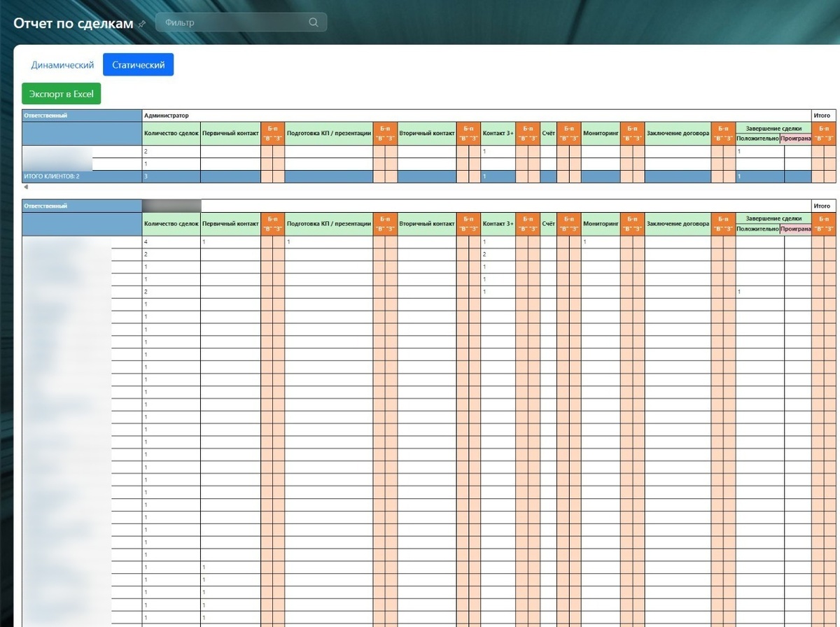The image size is (840, 627).
Task: Click Проиграна subheader in the lower table
Action: (795, 229)
